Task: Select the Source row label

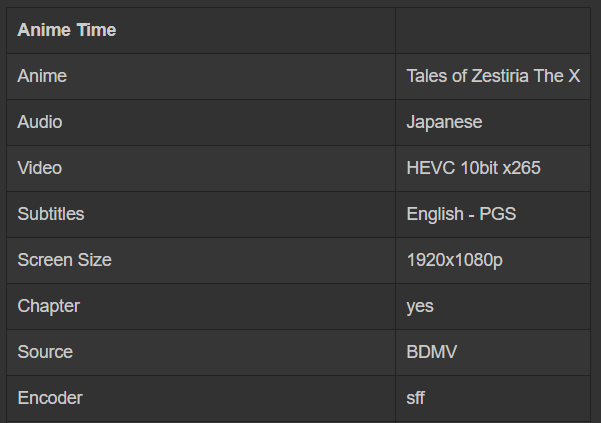Action: click(45, 352)
